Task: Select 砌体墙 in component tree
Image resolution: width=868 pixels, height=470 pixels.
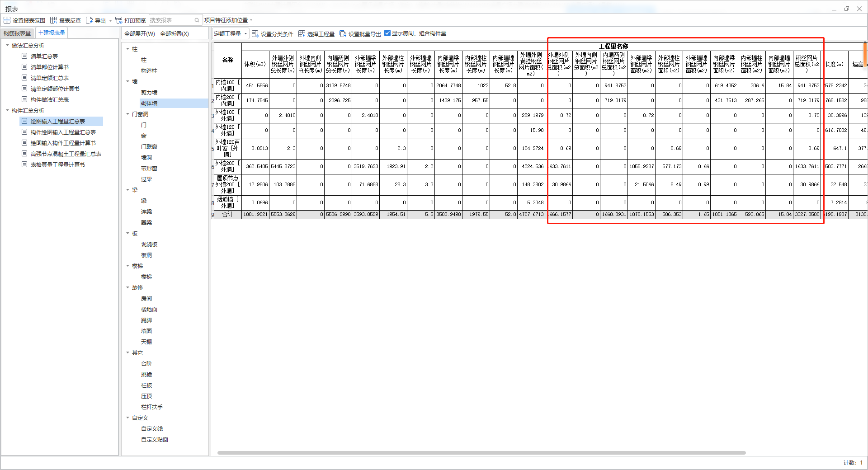Action: 149,103
